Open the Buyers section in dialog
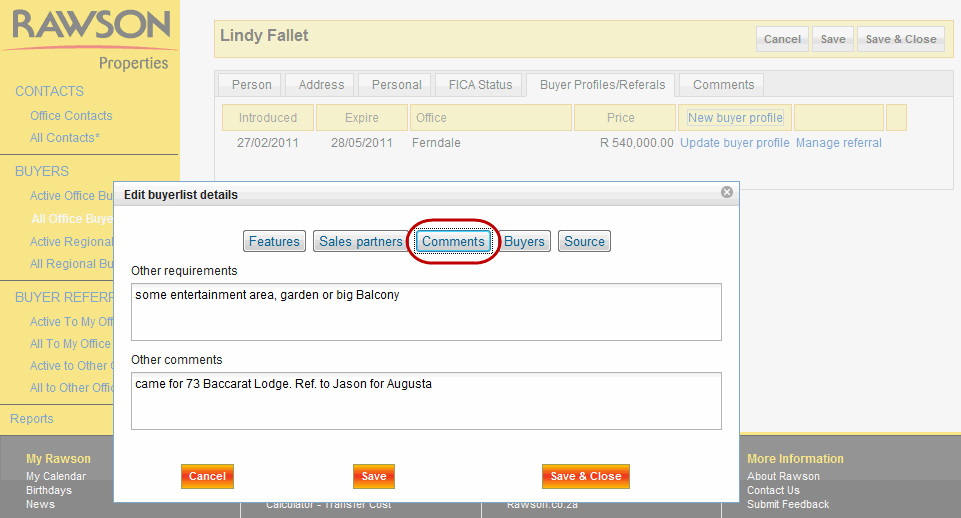Screen dimensions: 961x518 pos(524,241)
